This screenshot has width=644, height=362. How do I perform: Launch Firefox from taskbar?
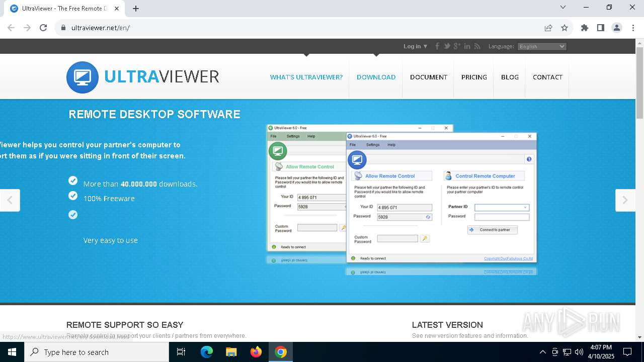click(256, 352)
